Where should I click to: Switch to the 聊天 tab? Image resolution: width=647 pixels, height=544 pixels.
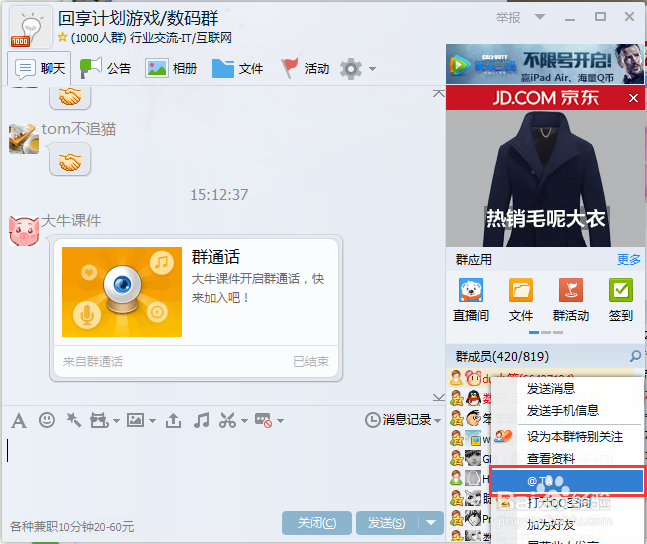tap(40, 69)
